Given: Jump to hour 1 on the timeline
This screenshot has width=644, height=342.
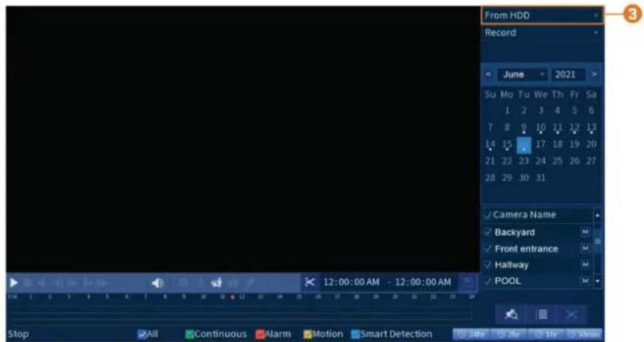Looking at the screenshot, I should point(30,296).
